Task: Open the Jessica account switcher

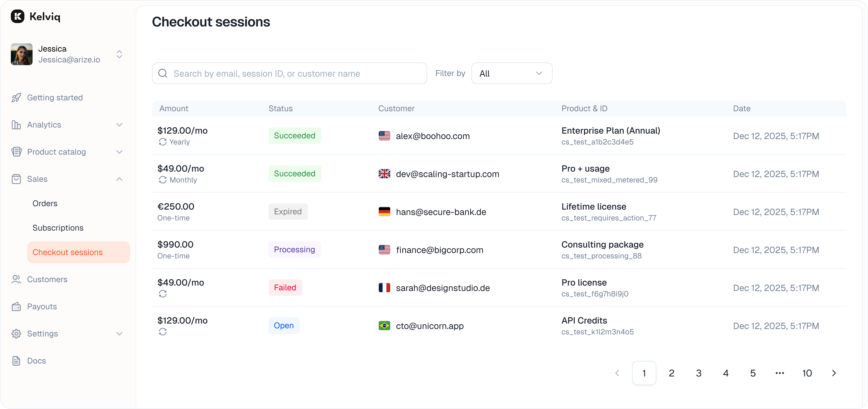Action: pyautogui.click(x=119, y=54)
